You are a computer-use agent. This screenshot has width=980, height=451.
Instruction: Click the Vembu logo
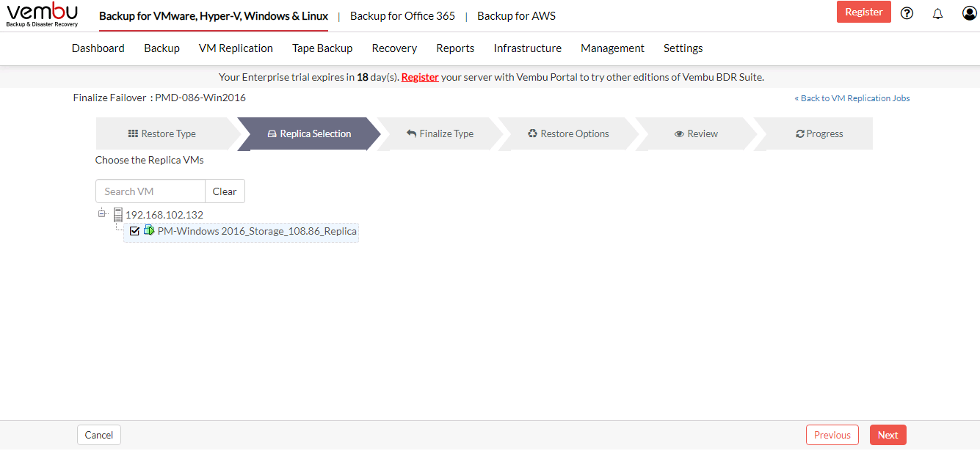pos(42,15)
